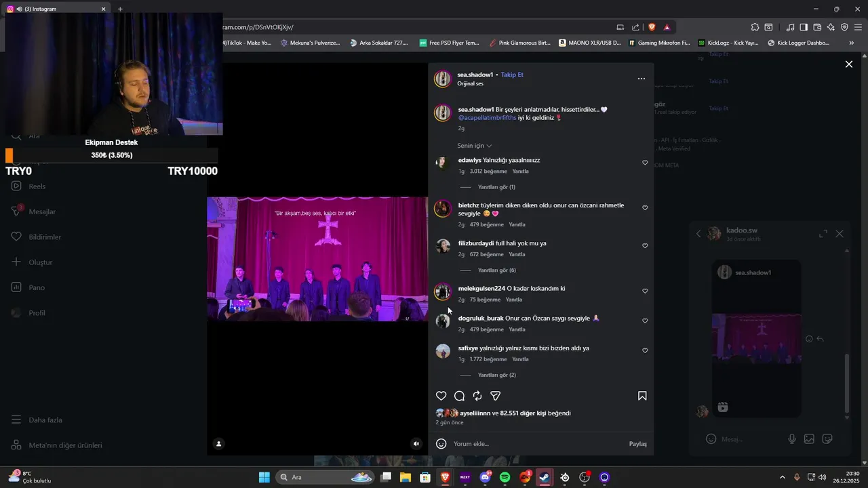This screenshot has height=488, width=868.
Task: Go back in the kadoo.sw chat popup
Action: click(x=698, y=234)
